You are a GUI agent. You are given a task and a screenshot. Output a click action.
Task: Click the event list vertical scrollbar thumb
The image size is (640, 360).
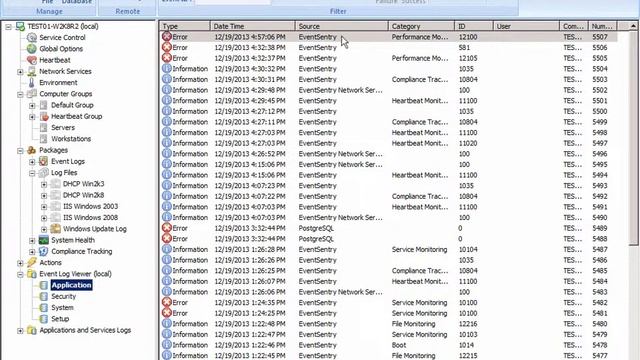(633, 138)
